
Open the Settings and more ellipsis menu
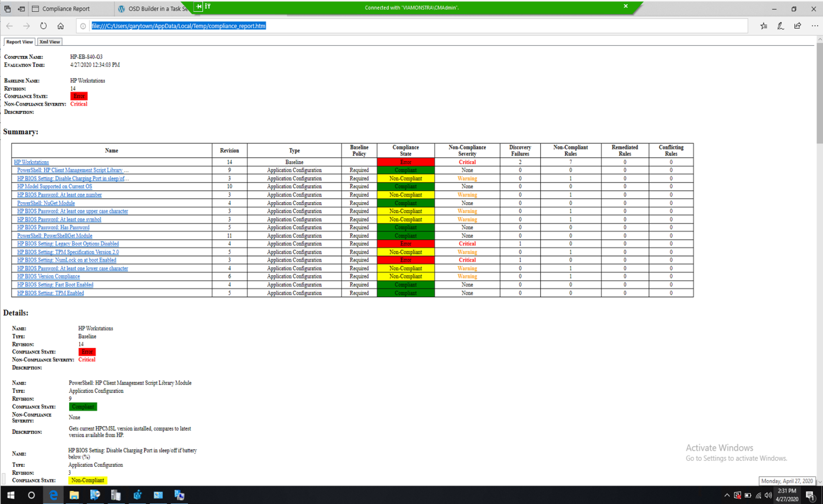[x=815, y=26]
